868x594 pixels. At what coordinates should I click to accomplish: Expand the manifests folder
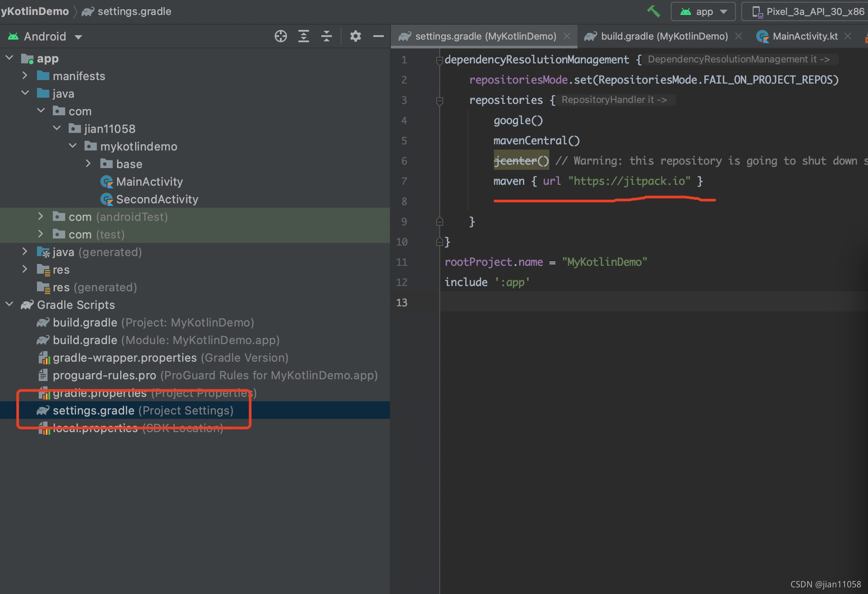point(25,76)
